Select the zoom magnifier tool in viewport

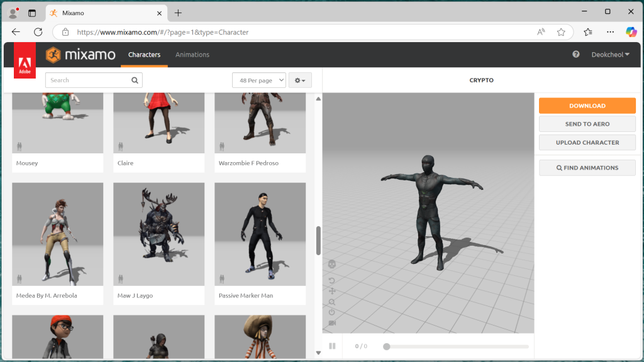point(332,302)
